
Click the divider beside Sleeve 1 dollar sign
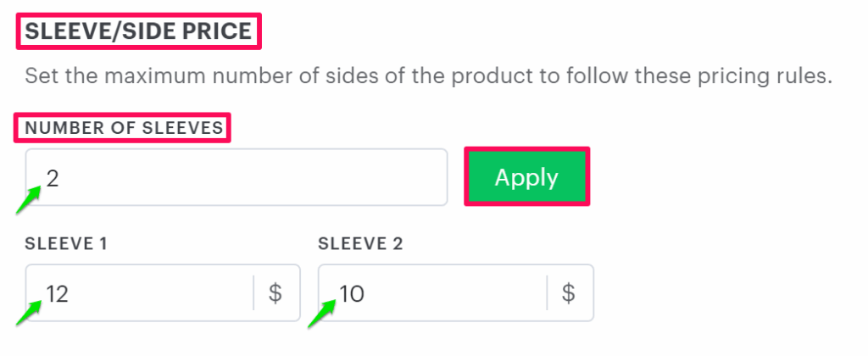click(x=253, y=293)
